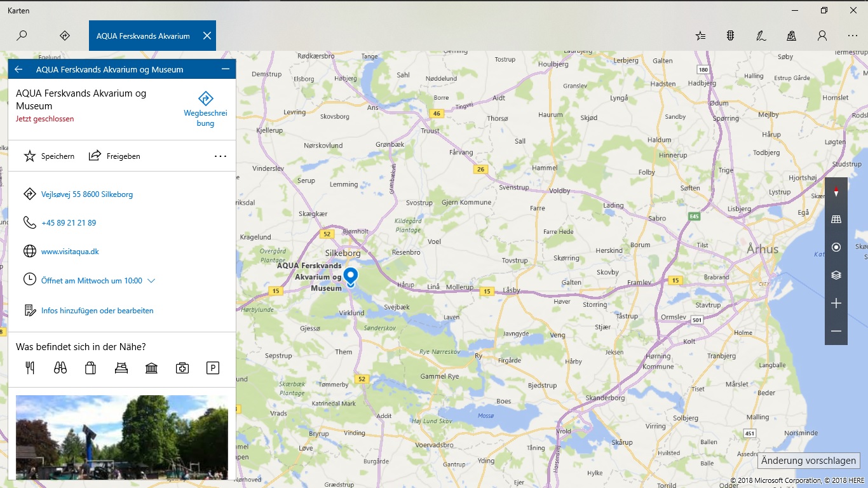Zoom in with the plus button
Screen dimensions: 868x488
(x=836, y=303)
